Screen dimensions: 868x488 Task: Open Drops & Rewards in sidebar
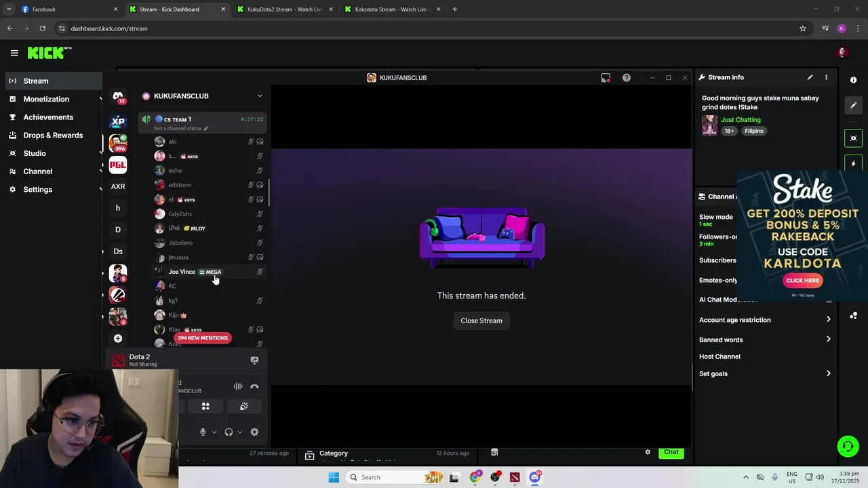(52, 135)
